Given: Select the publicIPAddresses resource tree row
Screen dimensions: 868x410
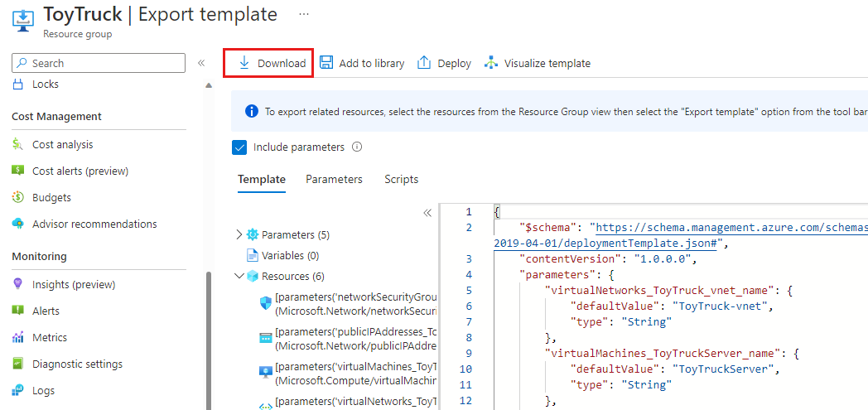Looking at the screenshot, I should (350, 339).
